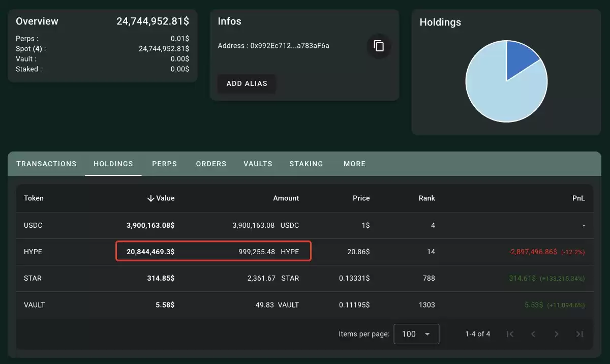This screenshot has width=610, height=364.
Task: Sort table by Amount column header
Action: (x=286, y=198)
